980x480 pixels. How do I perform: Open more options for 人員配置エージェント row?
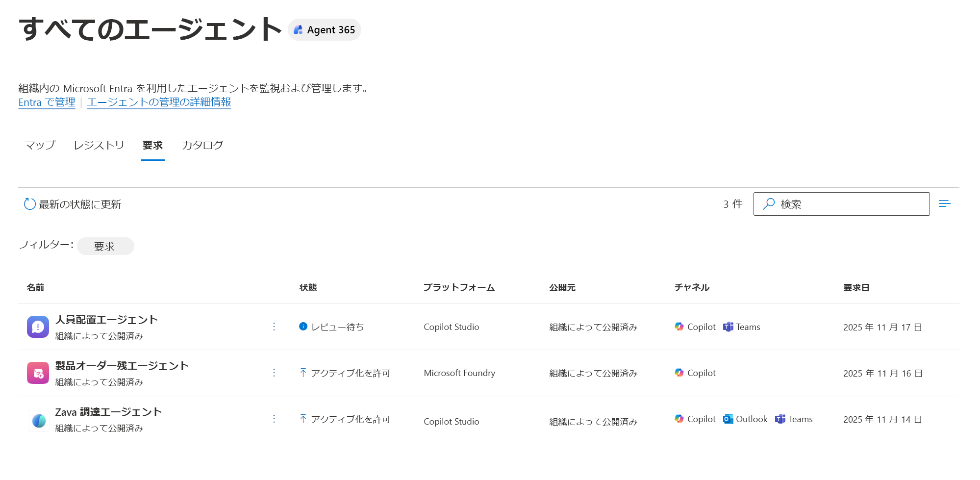tap(274, 327)
